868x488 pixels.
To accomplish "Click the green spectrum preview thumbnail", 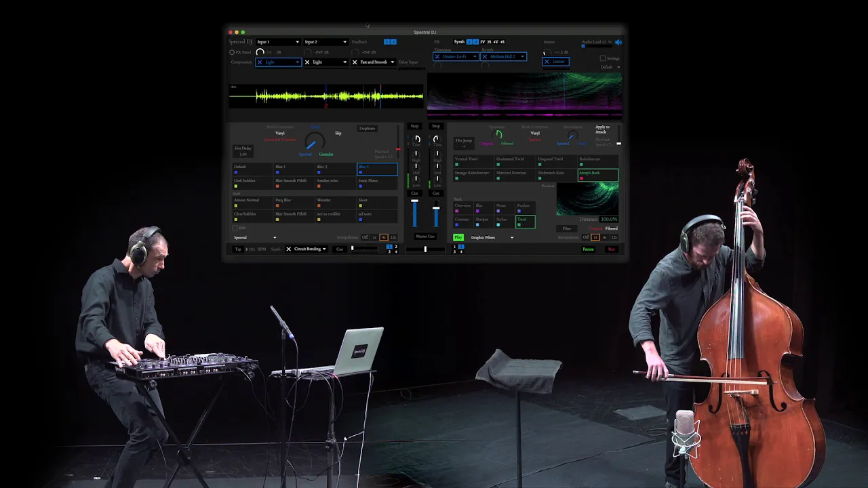I will click(587, 199).
